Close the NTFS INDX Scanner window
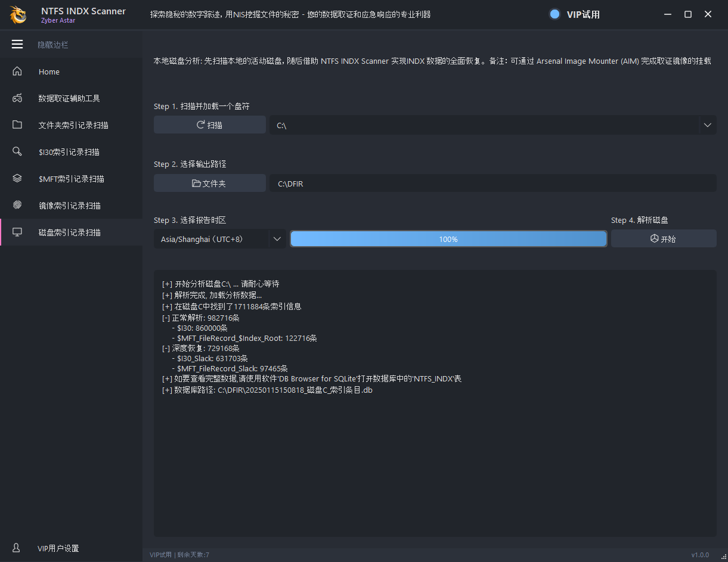The width and height of the screenshot is (728, 562). (708, 14)
